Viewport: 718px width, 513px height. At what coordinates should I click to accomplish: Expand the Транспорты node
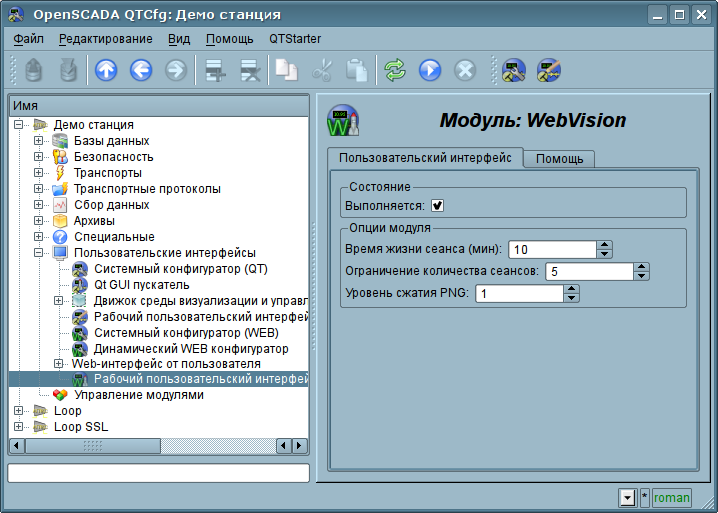point(38,173)
